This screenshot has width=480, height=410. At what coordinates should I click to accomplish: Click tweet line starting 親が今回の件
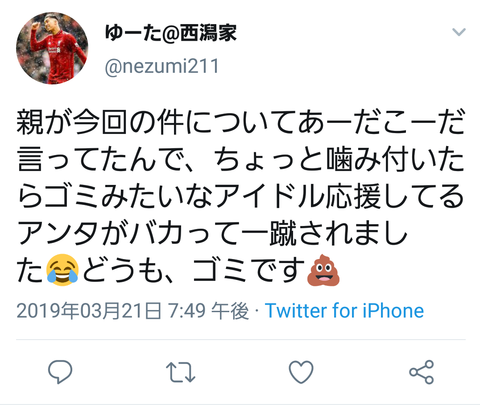[x=241, y=122]
